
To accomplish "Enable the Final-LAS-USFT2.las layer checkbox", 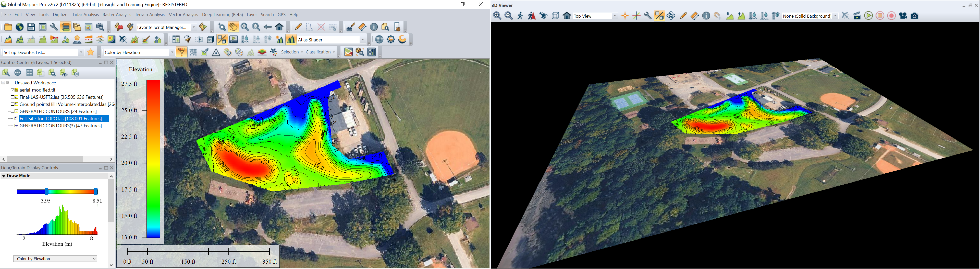I will [13, 97].
